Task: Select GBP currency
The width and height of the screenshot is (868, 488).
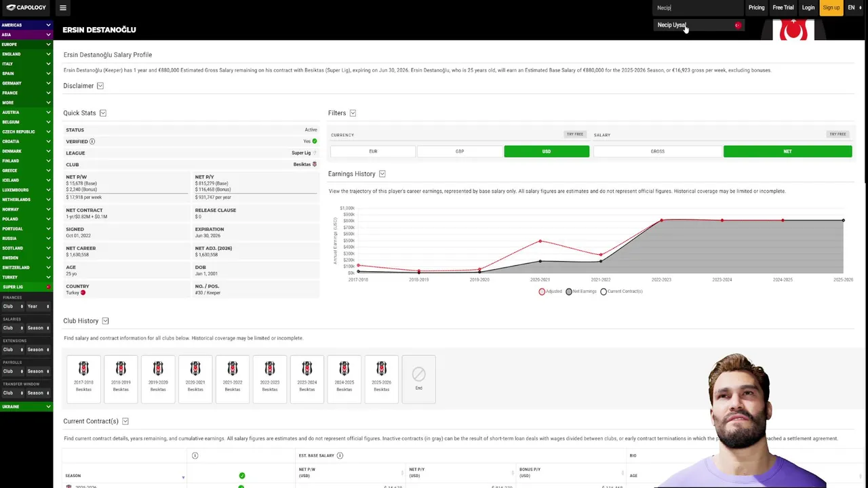Action: [460, 152]
